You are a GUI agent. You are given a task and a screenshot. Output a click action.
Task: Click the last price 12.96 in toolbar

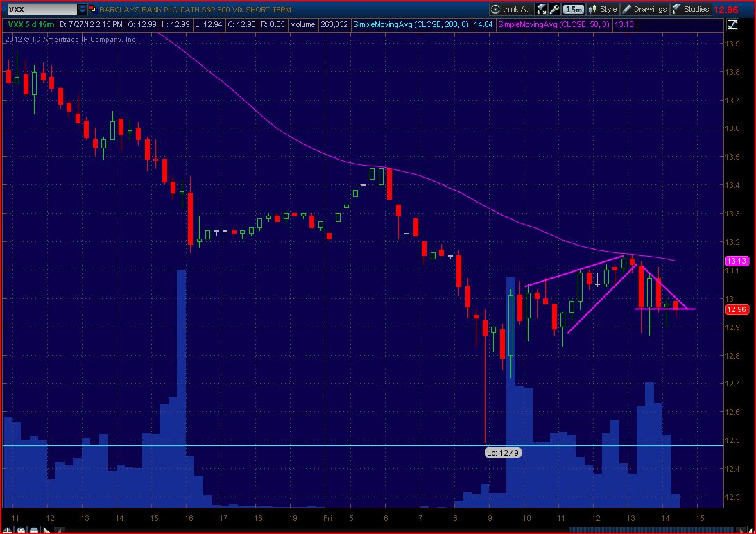pos(726,10)
